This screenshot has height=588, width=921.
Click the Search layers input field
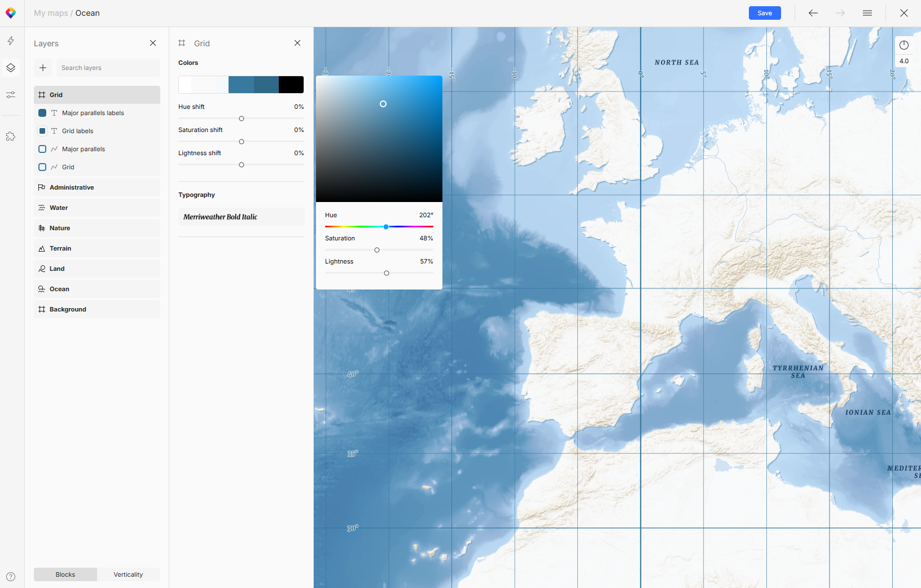pyautogui.click(x=107, y=68)
